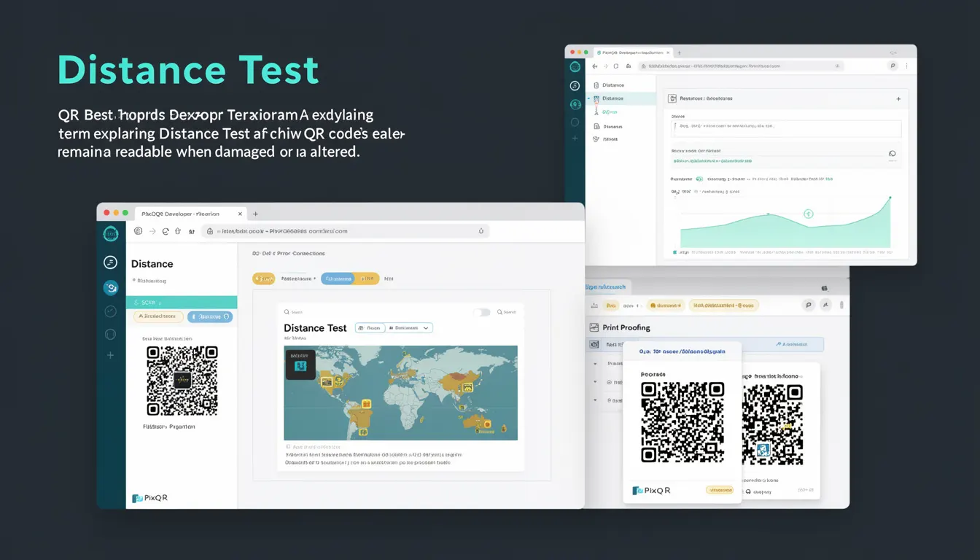
Task: Click the circular marker on the chart line
Action: tap(808, 214)
